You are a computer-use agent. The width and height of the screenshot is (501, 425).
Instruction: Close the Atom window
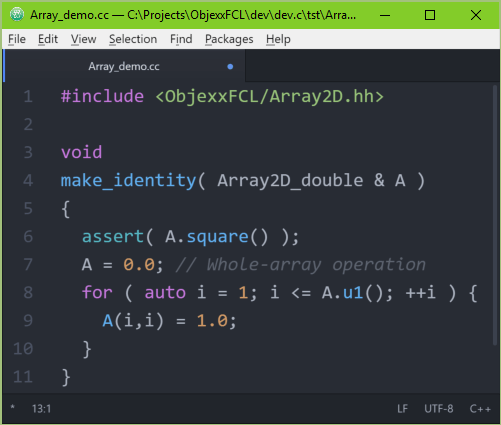476,15
